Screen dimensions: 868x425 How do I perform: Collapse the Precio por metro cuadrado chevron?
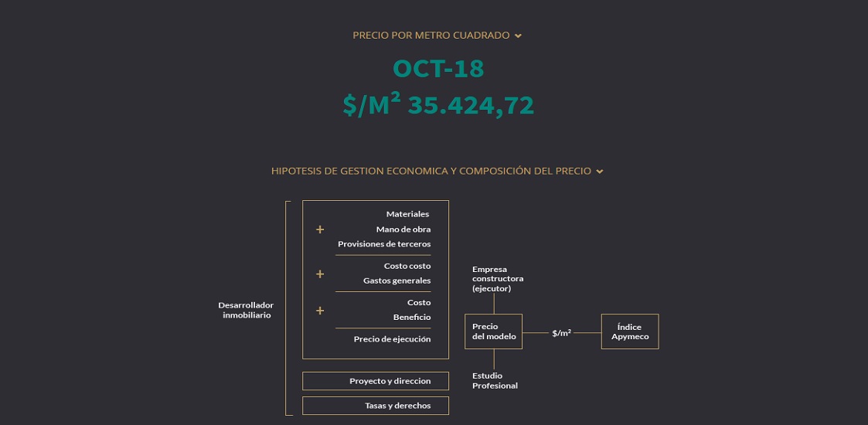(518, 36)
